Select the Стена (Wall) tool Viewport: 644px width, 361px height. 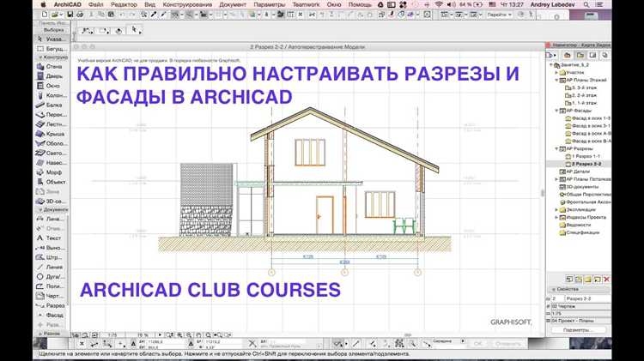tap(50, 67)
